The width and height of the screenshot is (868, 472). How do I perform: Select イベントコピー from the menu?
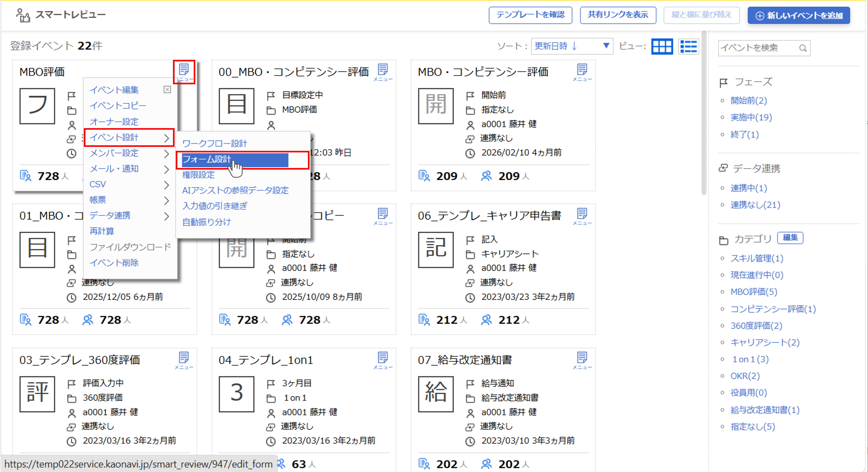pyautogui.click(x=118, y=106)
